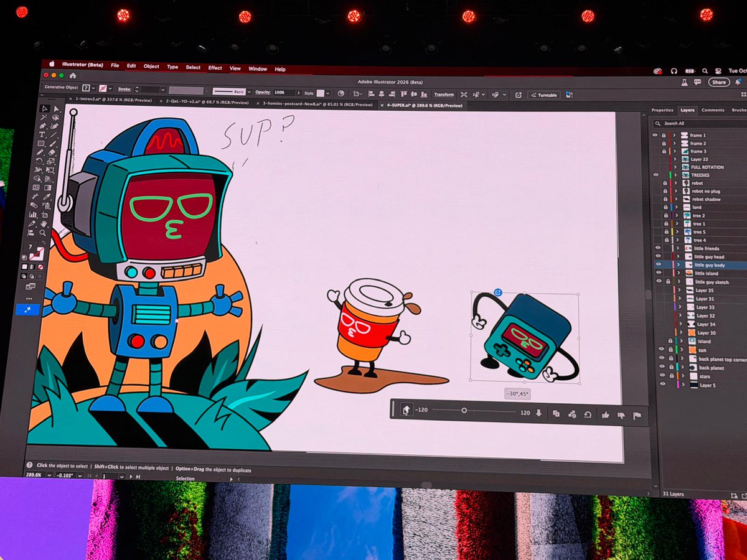Click the Generative Object label
The width and height of the screenshot is (747, 560).
(x=61, y=87)
